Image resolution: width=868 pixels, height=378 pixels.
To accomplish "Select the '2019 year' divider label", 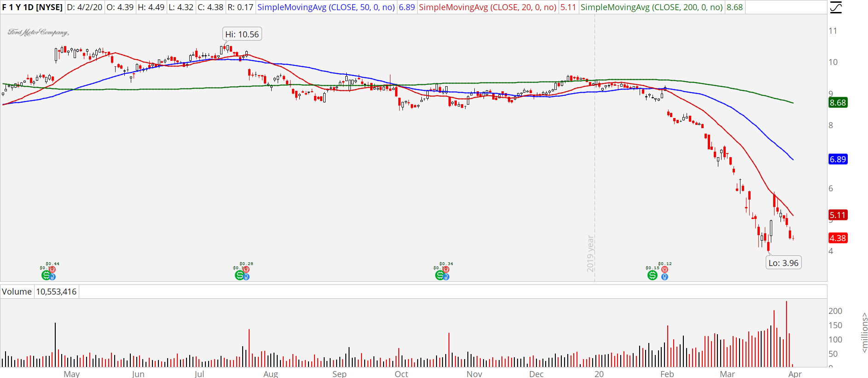I will 590,253.
